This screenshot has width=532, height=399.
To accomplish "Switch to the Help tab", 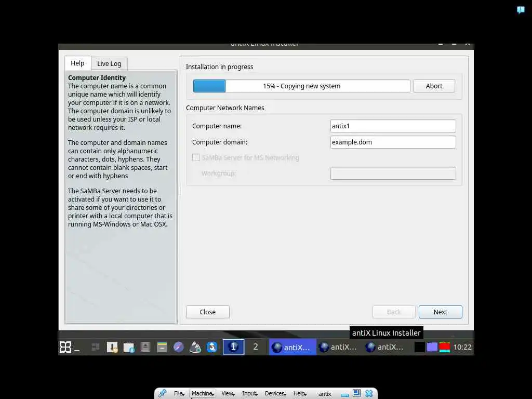I will [x=77, y=63].
